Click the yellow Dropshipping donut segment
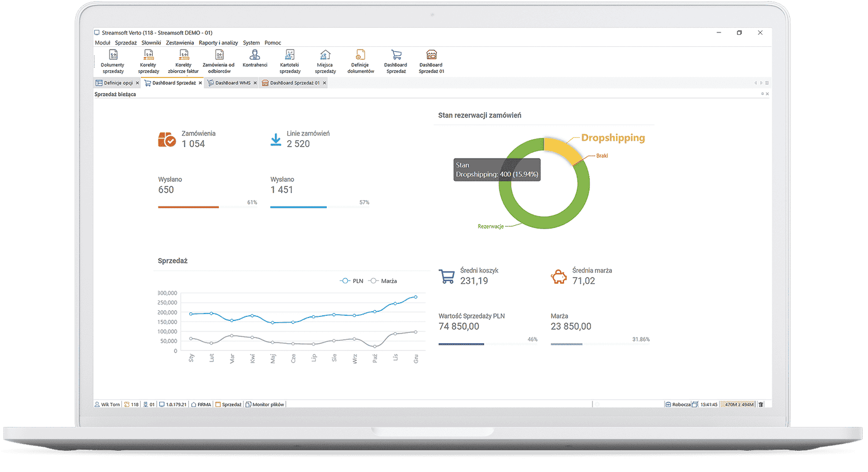 click(562, 148)
